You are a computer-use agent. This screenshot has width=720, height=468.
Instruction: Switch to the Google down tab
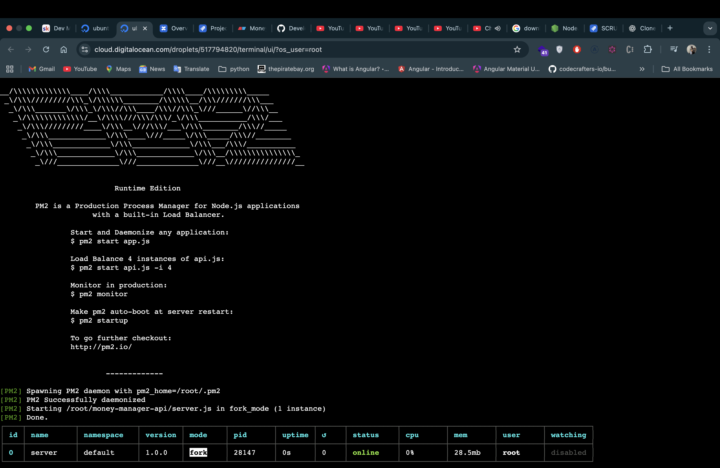527,28
